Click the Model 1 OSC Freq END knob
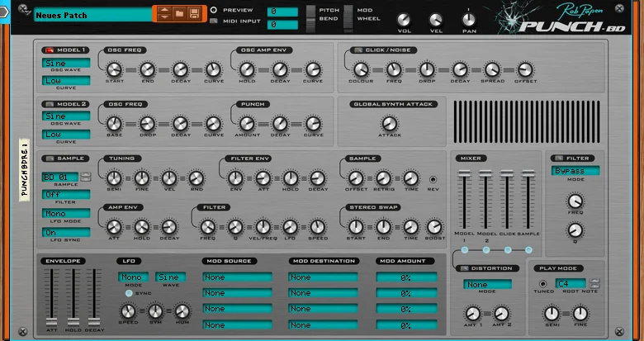 [x=148, y=70]
